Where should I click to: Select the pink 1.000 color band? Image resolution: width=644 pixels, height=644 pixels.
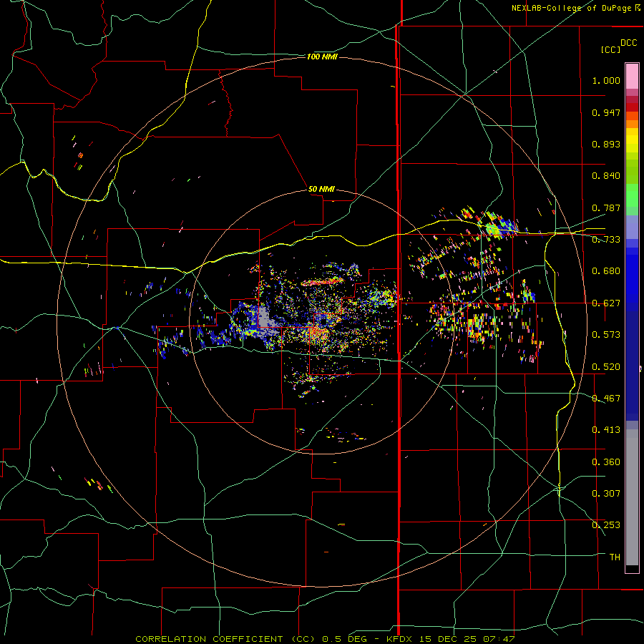tap(632, 77)
